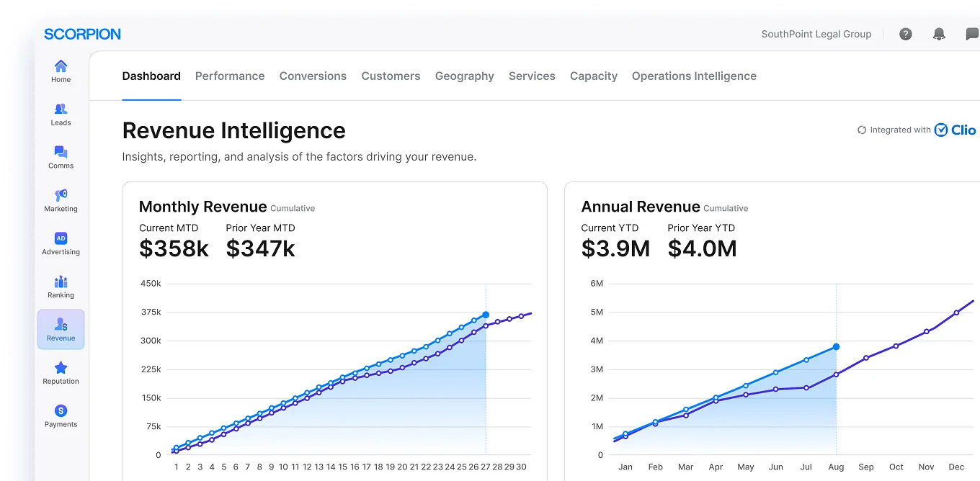Open the Conversions tab
Viewport: 980px width, 481px height.
click(313, 76)
